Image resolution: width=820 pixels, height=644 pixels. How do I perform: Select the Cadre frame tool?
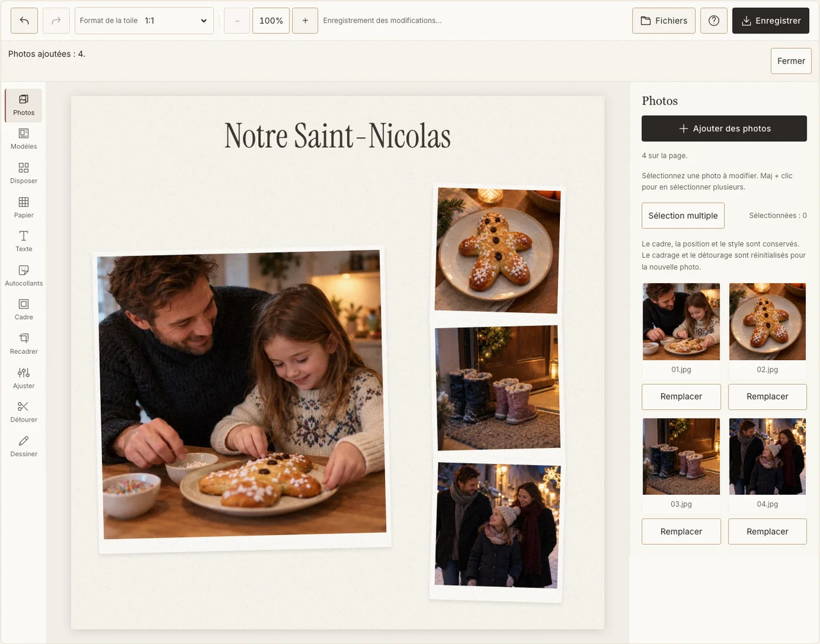click(24, 310)
